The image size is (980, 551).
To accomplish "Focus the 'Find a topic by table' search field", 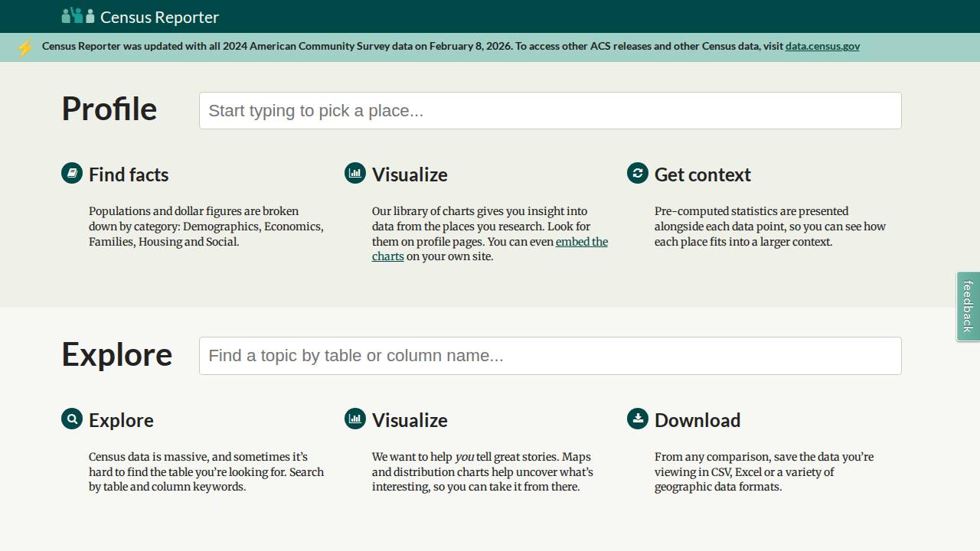I will coord(550,356).
